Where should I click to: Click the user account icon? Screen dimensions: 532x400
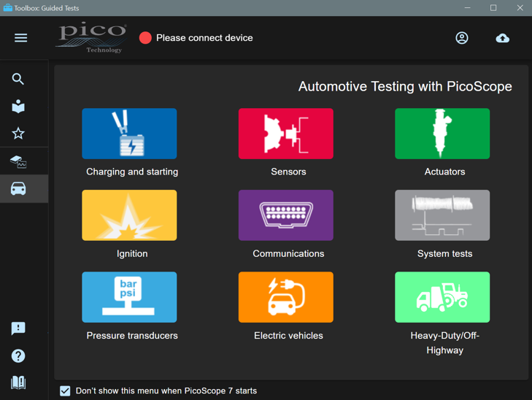tap(461, 38)
